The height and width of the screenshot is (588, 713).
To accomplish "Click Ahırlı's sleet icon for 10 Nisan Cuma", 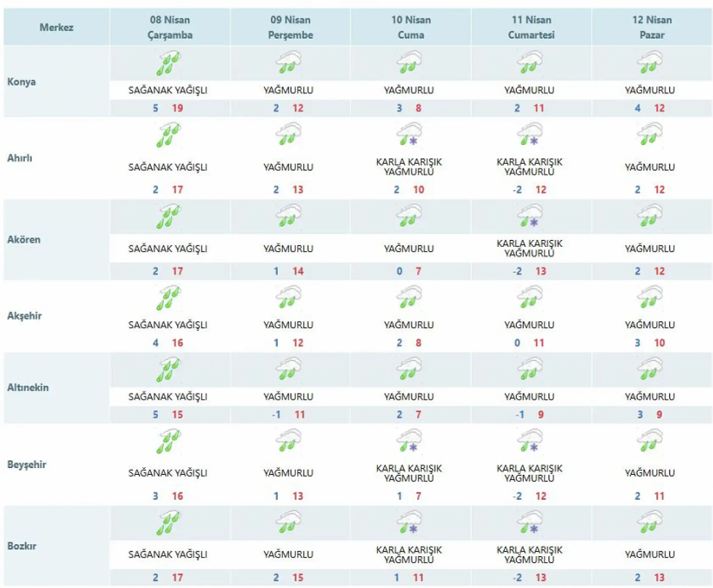I will [409, 134].
